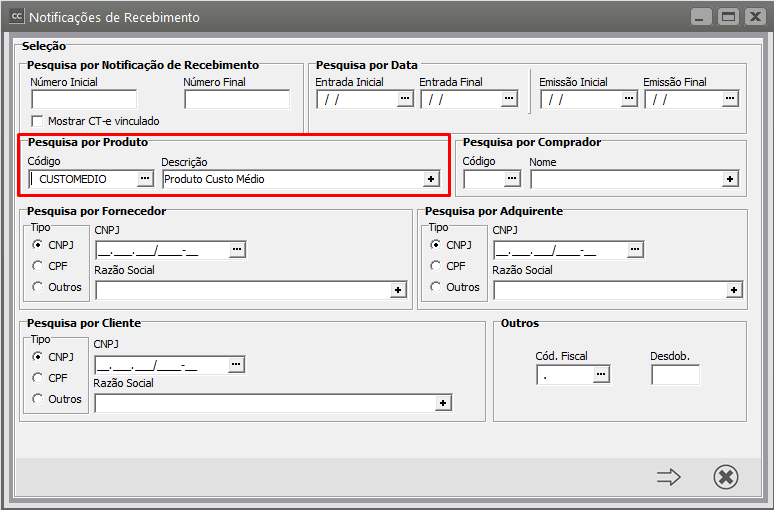The height and width of the screenshot is (510, 774).
Task: Expand Fornecedor Razão Social plus button
Action: point(399,290)
